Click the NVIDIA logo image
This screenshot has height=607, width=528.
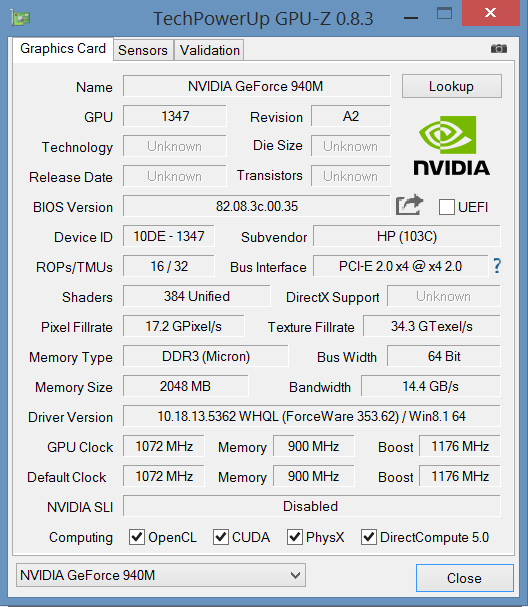pyautogui.click(x=451, y=145)
